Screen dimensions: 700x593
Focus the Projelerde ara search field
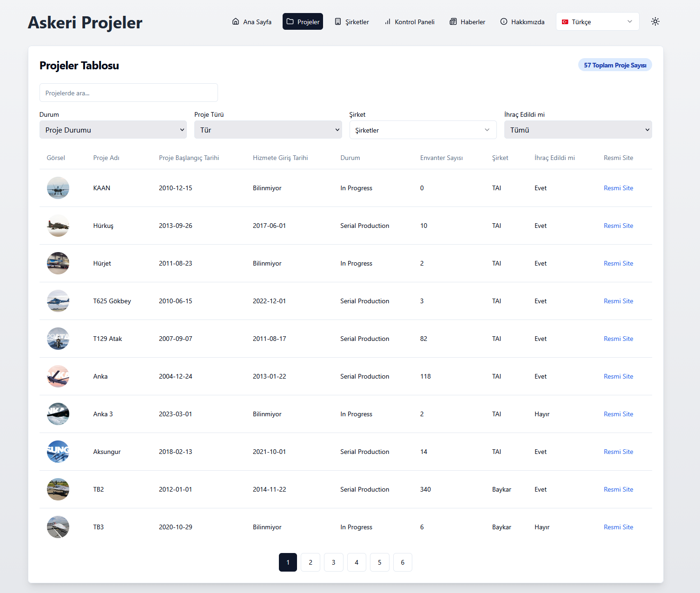point(129,93)
